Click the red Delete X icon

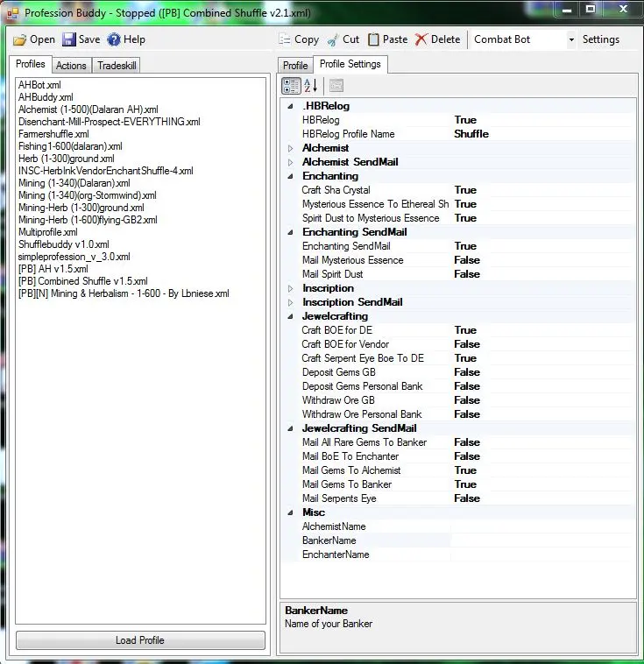[x=421, y=39]
